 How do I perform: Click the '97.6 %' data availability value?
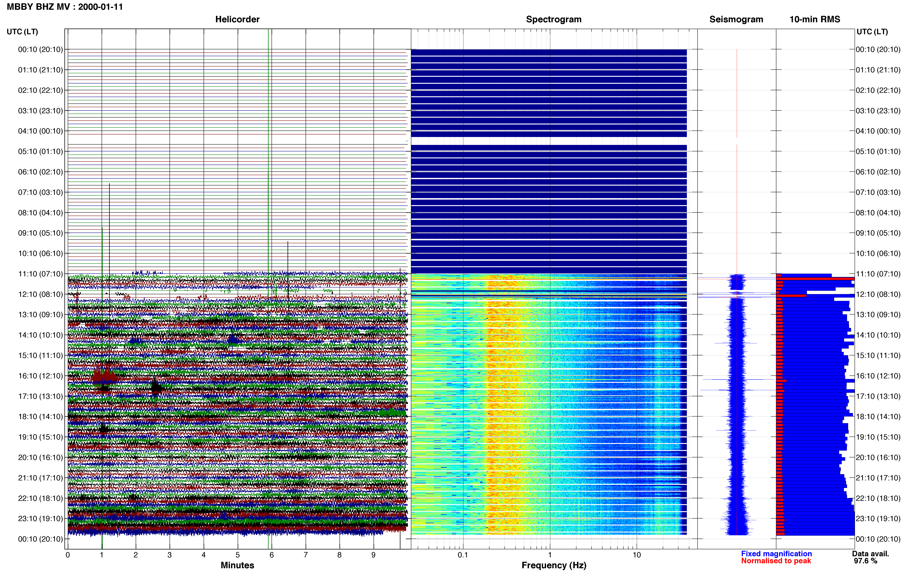pyautogui.click(x=865, y=561)
